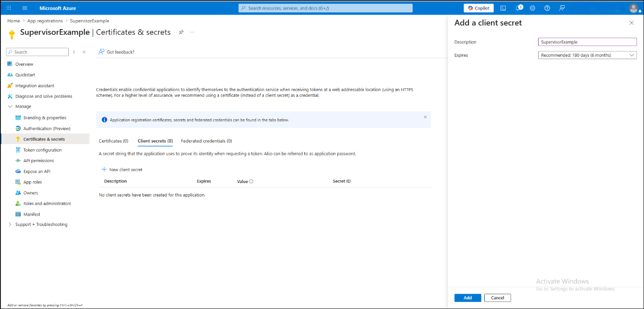Switch to Federated credentials (0) tab
644x309 pixels.
207,141
